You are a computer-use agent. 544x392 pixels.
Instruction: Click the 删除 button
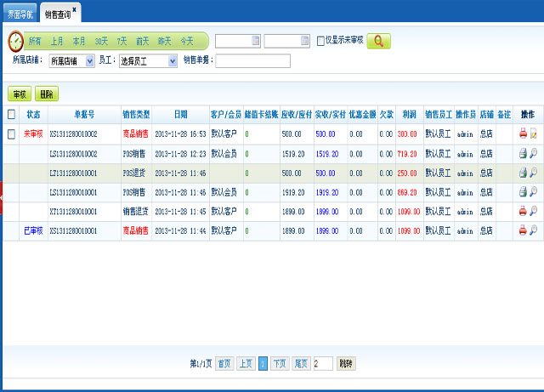47,94
